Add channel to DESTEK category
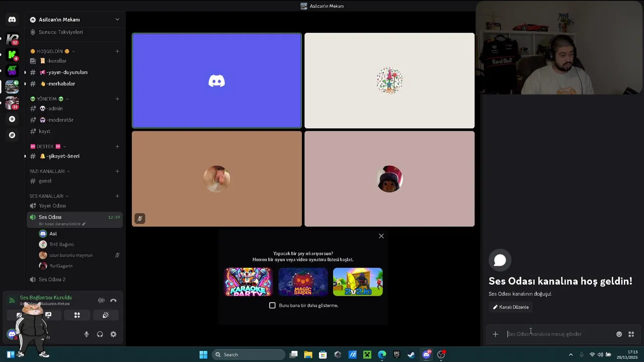This screenshot has width=644, height=362. click(x=117, y=147)
